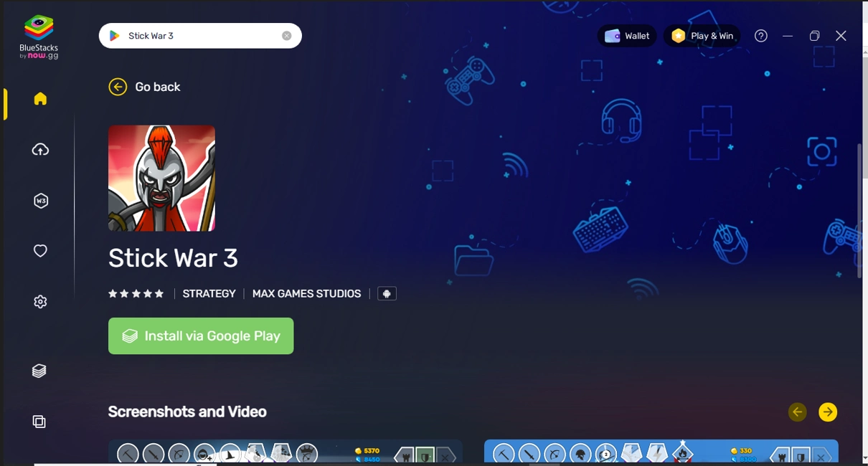Click the Google Play icon in search bar

point(114,36)
